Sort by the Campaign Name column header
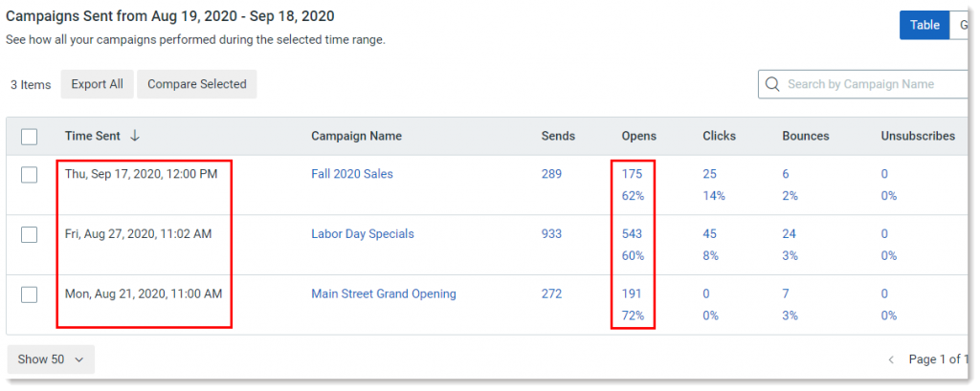 pos(356,136)
